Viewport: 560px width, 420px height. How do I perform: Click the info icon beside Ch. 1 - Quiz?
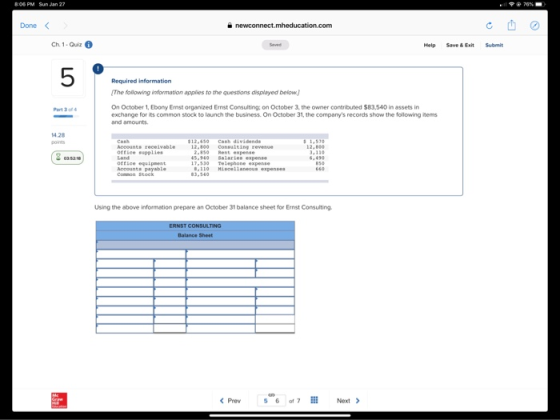89,45
